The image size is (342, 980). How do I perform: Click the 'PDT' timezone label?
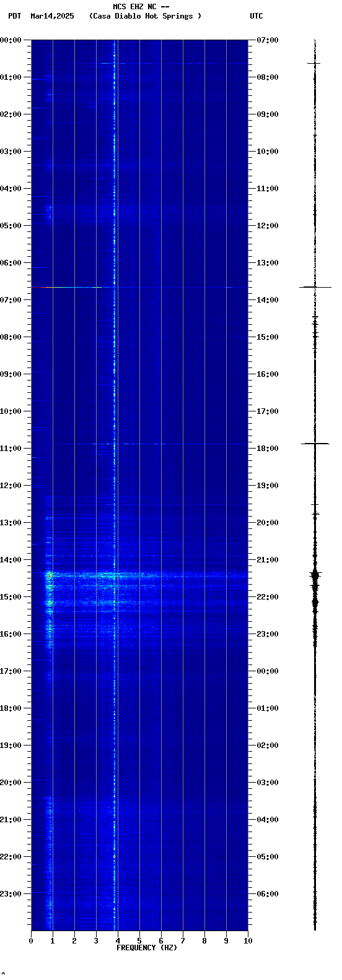click(14, 16)
